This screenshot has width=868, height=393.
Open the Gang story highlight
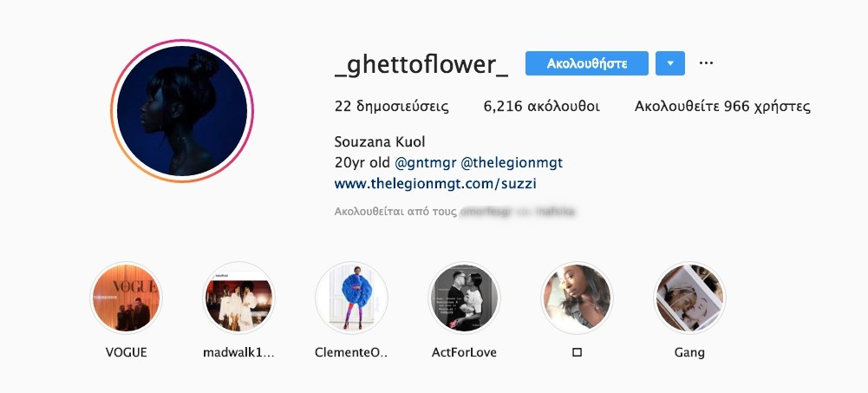689,298
